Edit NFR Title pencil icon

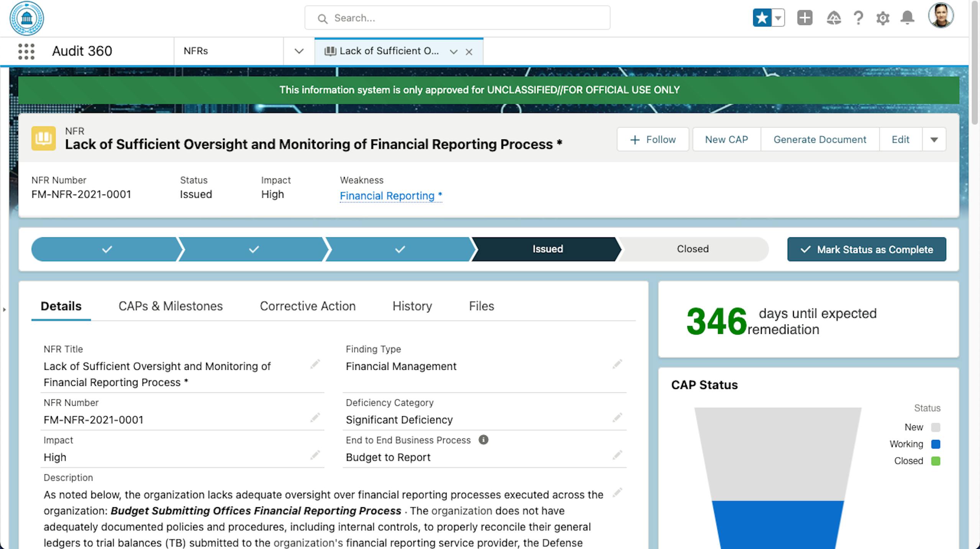coord(315,364)
